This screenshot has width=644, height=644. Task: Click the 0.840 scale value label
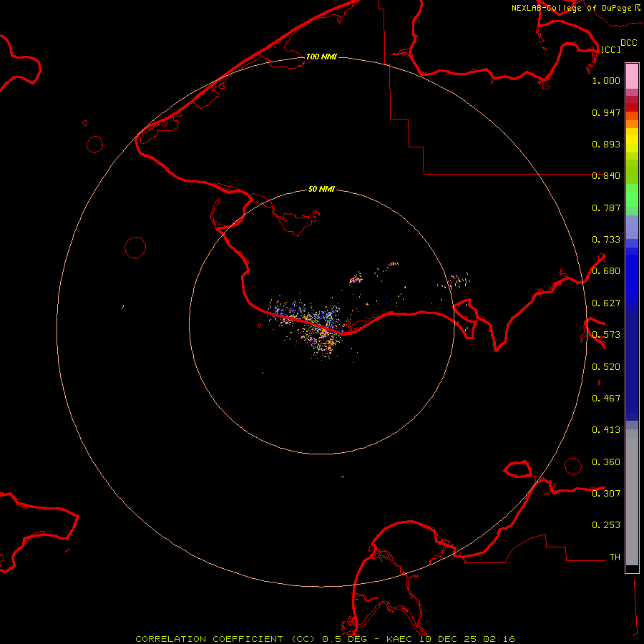pos(606,176)
